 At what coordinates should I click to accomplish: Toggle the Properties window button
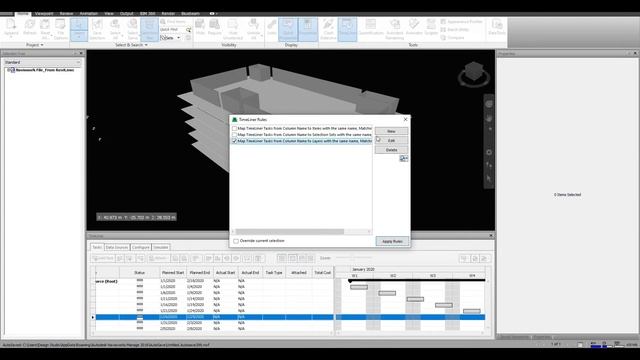coord(308,29)
